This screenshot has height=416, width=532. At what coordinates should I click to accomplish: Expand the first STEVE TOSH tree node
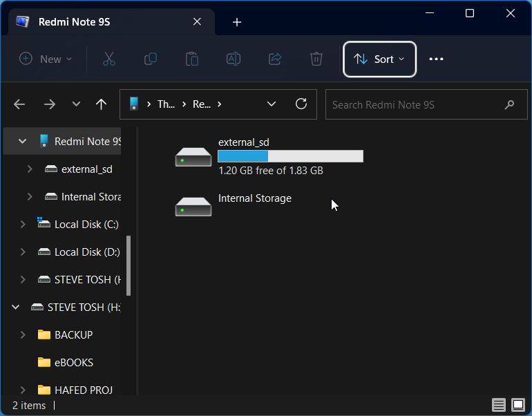tap(23, 280)
